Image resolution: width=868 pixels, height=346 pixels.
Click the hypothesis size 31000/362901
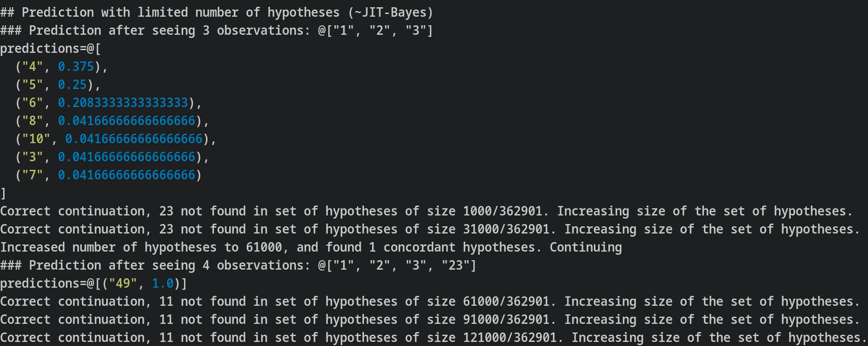tap(506, 229)
